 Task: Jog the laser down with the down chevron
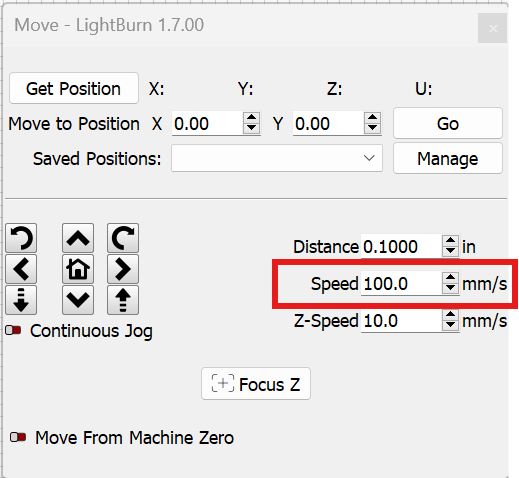[x=78, y=300]
